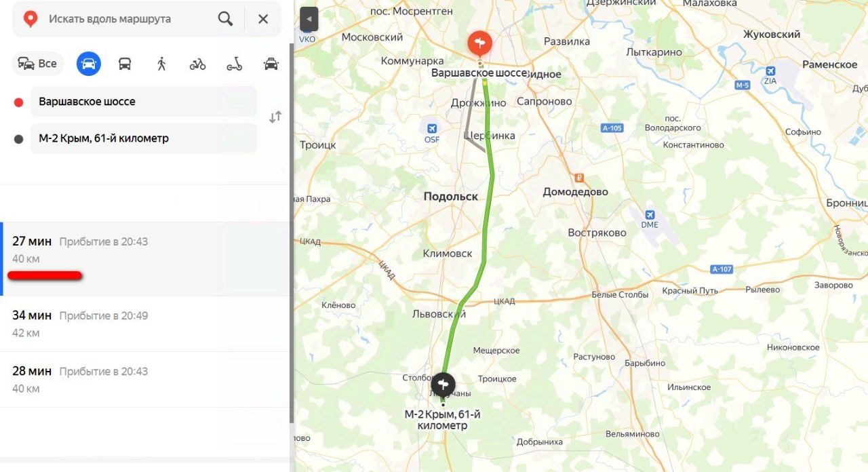The height and width of the screenshot is (472, 868).
Task: Switch to public transport bus mode
Action: [x=125, y=64]
